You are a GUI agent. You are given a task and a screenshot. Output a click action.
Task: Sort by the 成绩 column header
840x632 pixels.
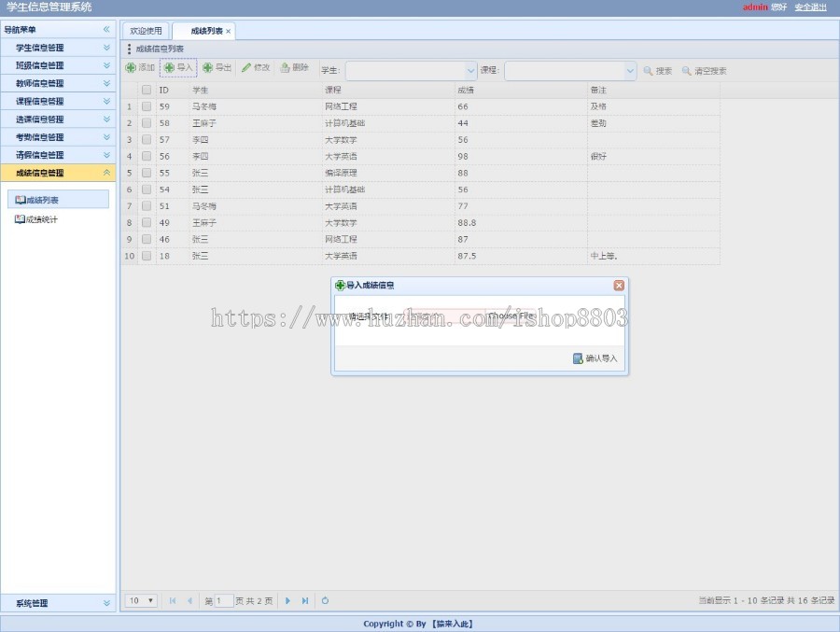pos(521,90)
